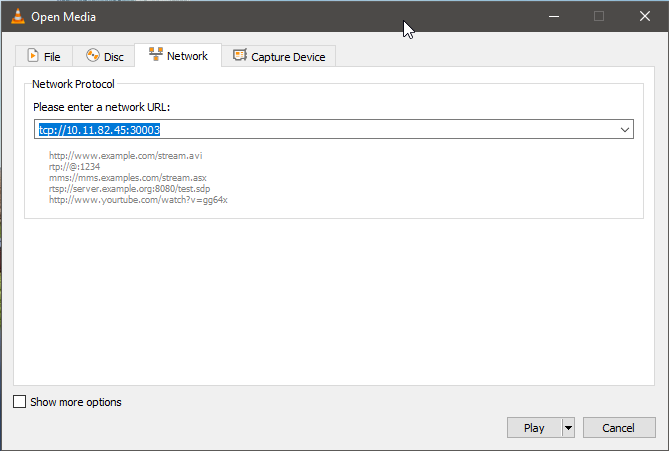This screenshot has width=669, height=451.
Task: Click the yourtube.com watch example URL
Action: click(138, 200)
